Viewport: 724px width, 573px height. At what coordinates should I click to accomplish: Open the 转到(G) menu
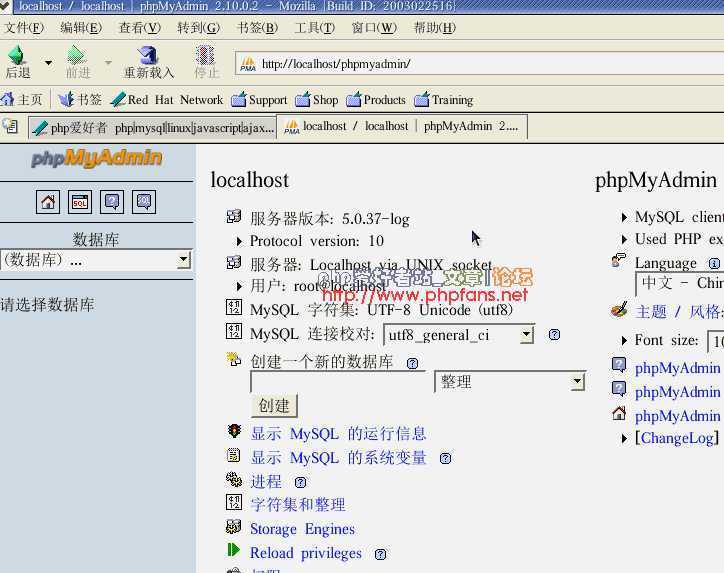pos(199,28)
